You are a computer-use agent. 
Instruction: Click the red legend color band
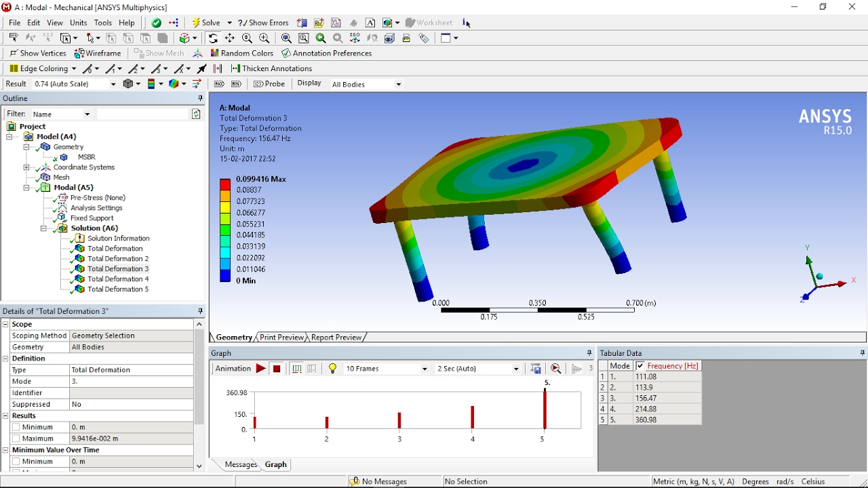[225, 184]
